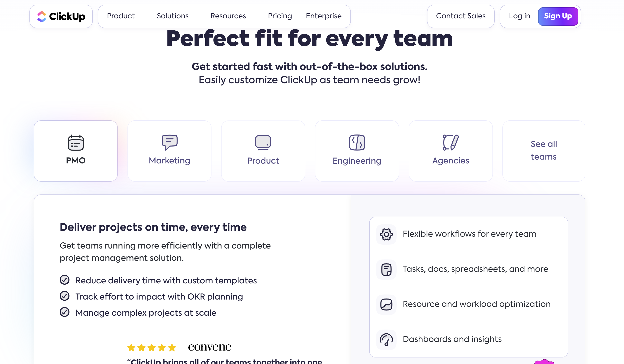This screenshot has height=364, width=624.
Task: Click the five-star rating for Convene
Action: [x=152, y=347]
